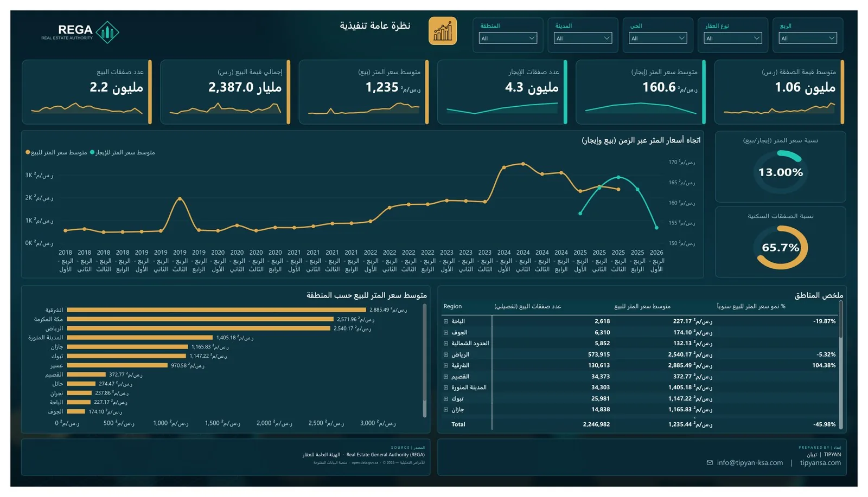The image size is (868, 497).
Task: Click the teal rent price legend dot
Action: point(92,152)
